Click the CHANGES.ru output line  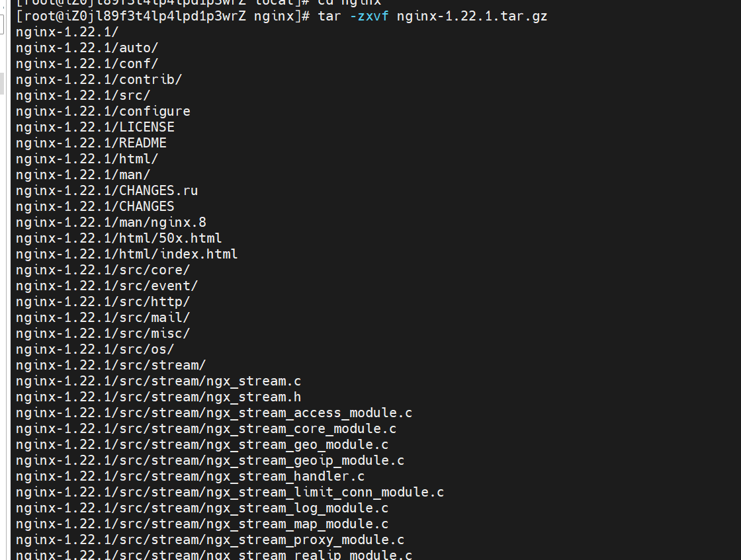pyautogui.click(x=107, y=190)
